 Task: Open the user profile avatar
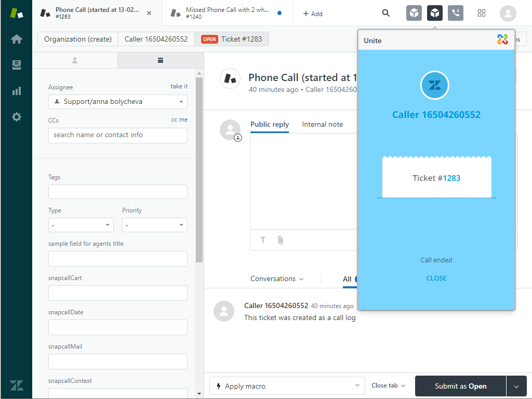(508, 13)
